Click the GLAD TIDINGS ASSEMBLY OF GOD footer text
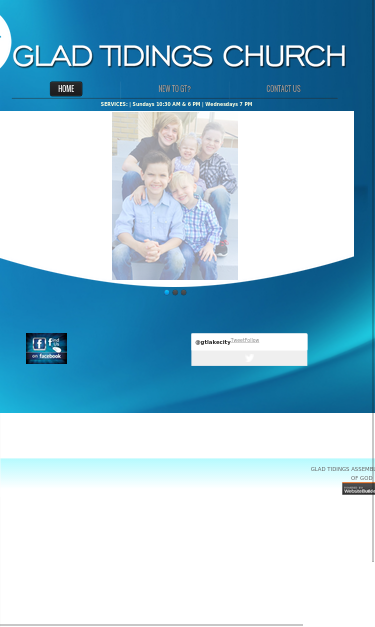Viewport: 375px width, 627px height. coord(343,473)
